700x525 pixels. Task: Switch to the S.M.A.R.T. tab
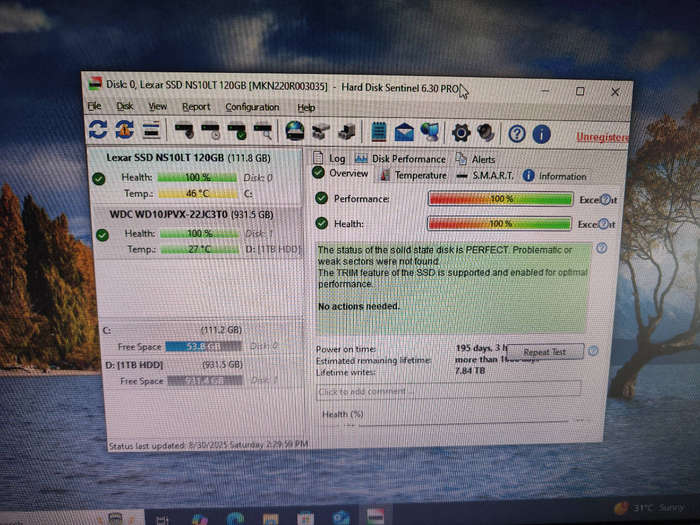pos(485,175)
